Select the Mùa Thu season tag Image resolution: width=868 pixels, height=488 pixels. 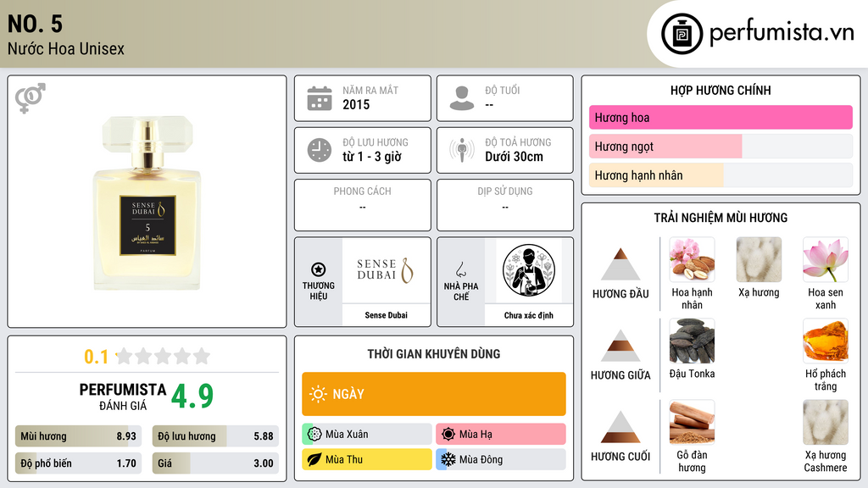pos(367,459)
